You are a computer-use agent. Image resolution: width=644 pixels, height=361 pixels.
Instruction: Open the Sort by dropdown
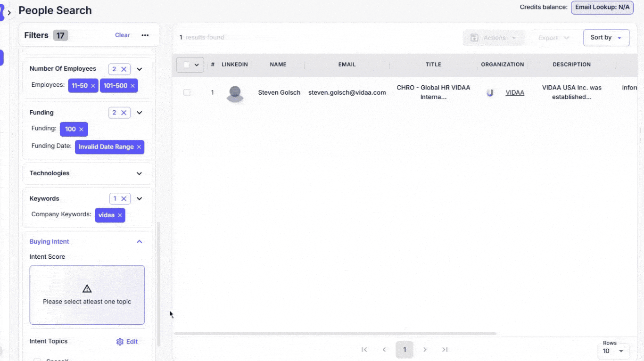click(x=606, y=38)
